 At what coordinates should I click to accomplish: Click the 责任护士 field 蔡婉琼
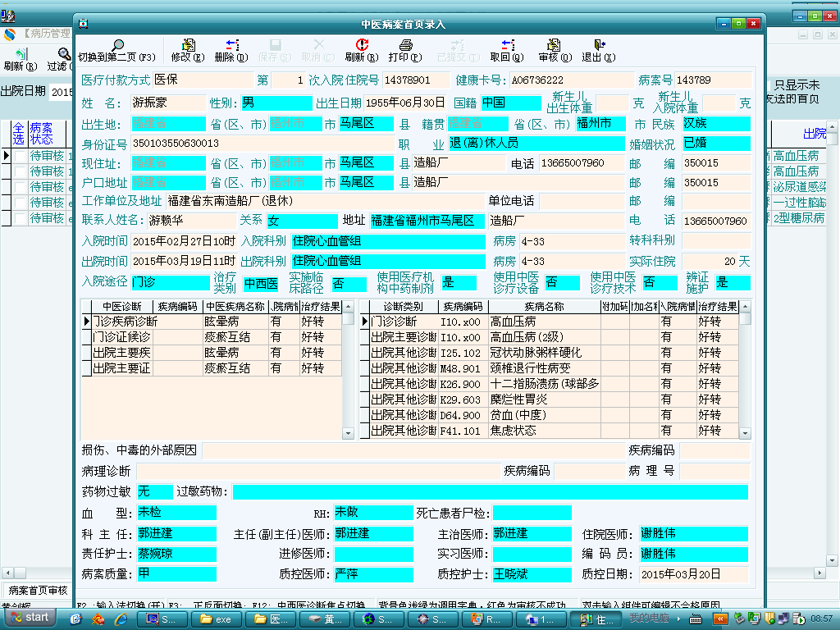pos(177,554)
